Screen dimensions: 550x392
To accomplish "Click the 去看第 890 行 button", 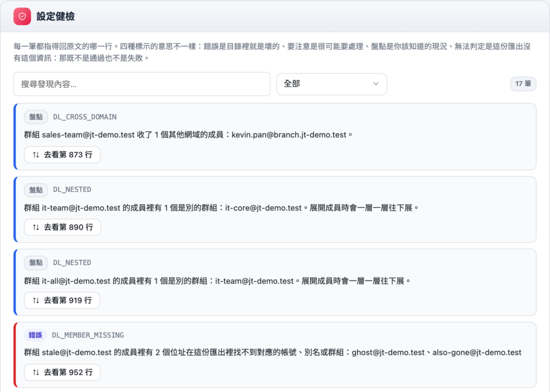I will (62, 227).
